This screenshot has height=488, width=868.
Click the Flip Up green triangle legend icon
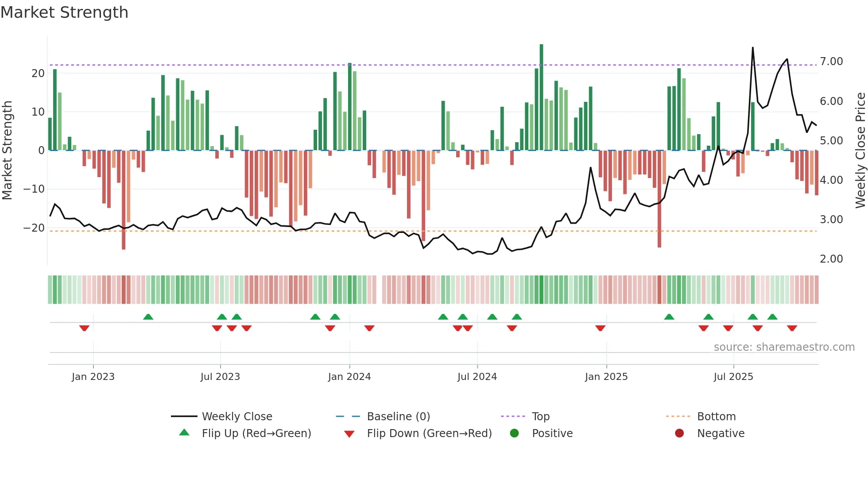coord(184,433)
